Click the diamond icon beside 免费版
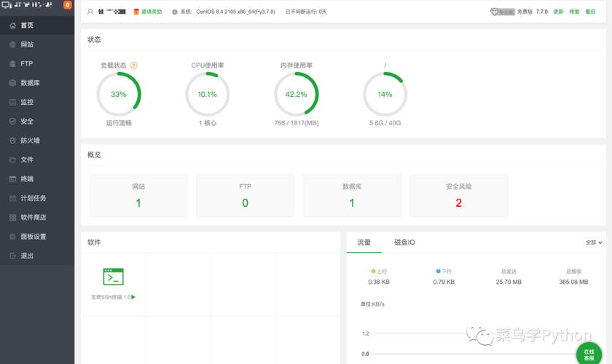This screenshot has height=364, width=612. click(495, 12)
